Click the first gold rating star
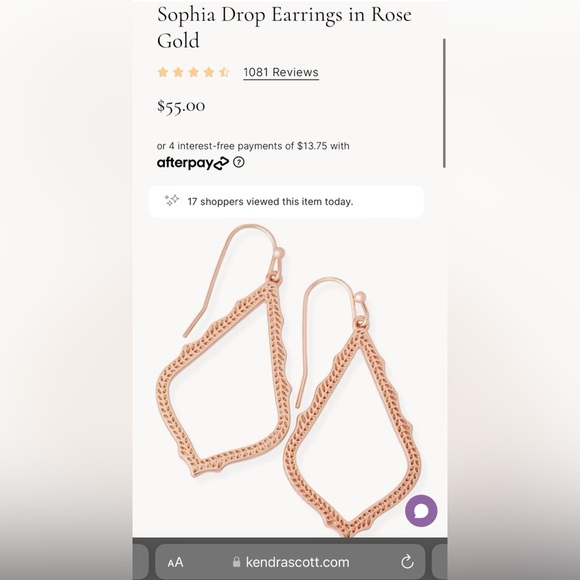This screenshot has width=580, height=580. [x=163, y=72]
